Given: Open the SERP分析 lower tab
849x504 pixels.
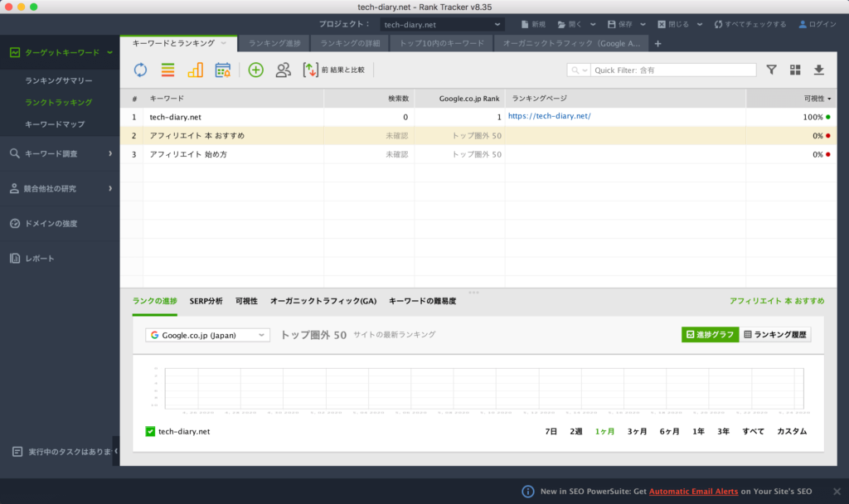Looking at the screenshot, I should 206,301.
